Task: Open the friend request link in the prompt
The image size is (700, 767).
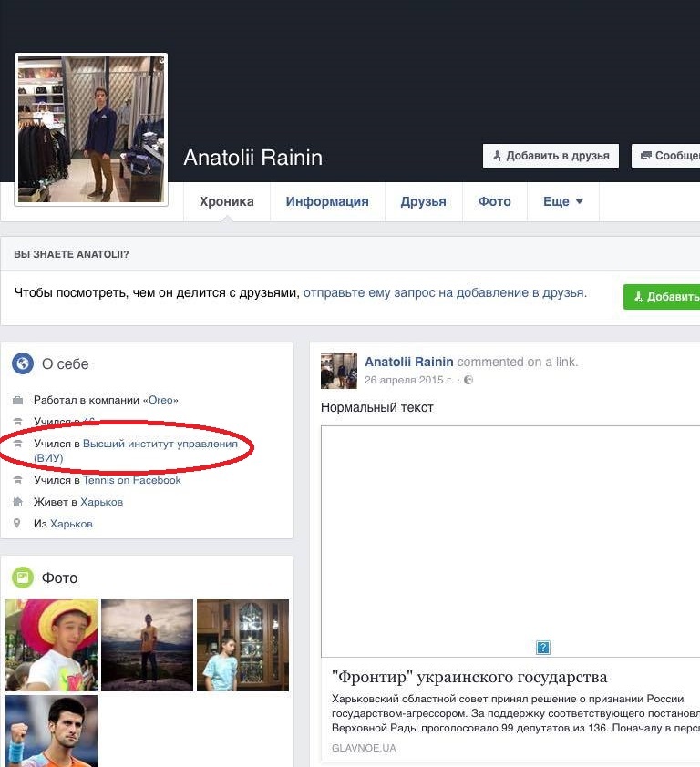Action: coord(445,293)
